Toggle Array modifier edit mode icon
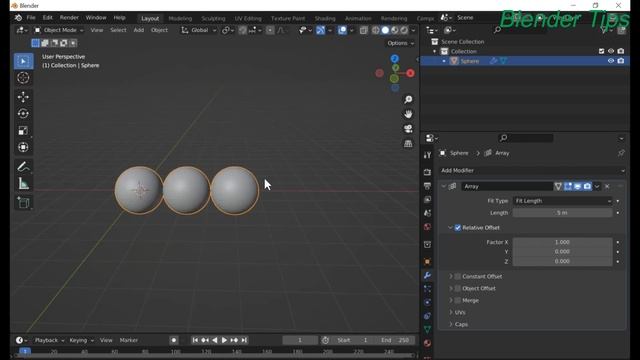This screenshot has width=640, height=360. (x=568, y=186)
